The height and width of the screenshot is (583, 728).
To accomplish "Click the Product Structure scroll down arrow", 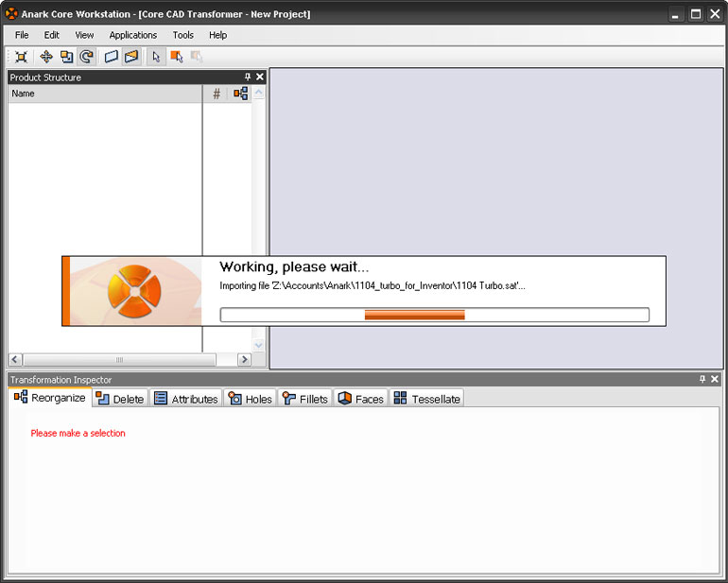I will tap(259, 345).
